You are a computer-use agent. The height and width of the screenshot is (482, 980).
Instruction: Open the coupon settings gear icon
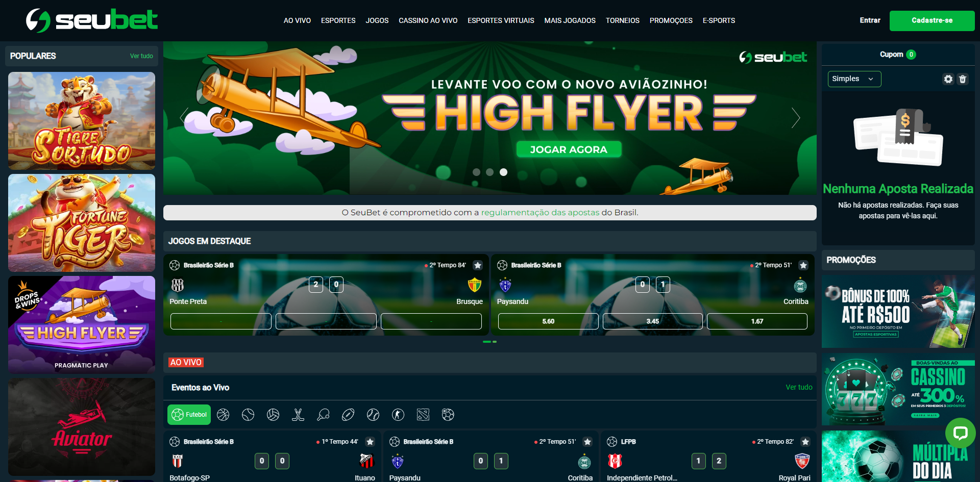[948, 79]
